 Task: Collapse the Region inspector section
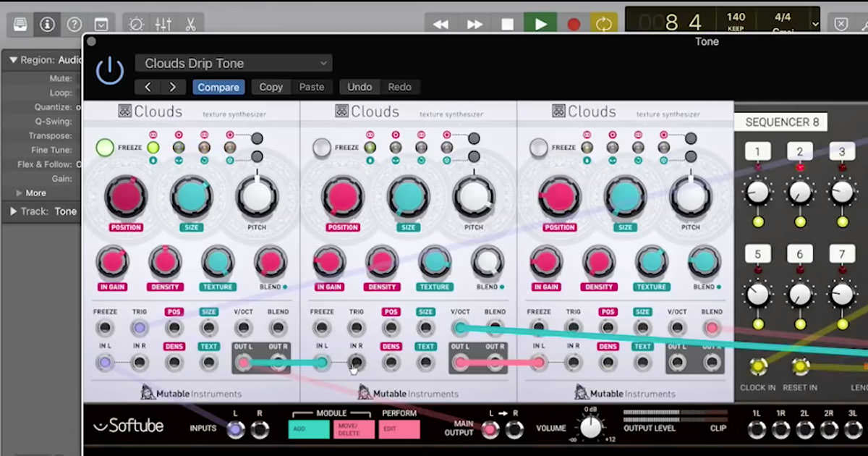click(x=13, y=60)
